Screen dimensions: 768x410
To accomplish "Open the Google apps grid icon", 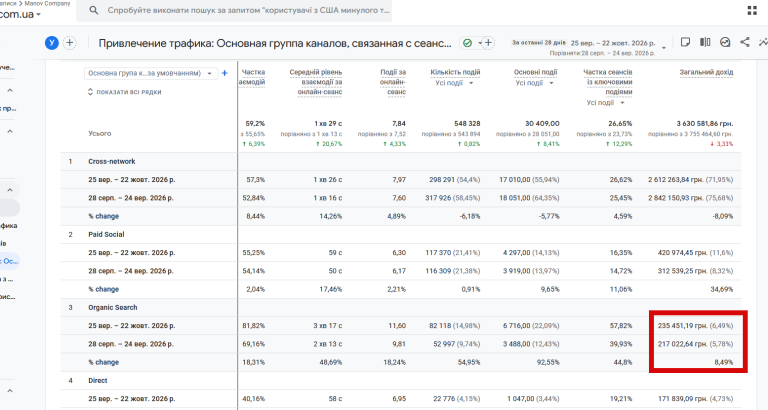I will click(752, 10).
